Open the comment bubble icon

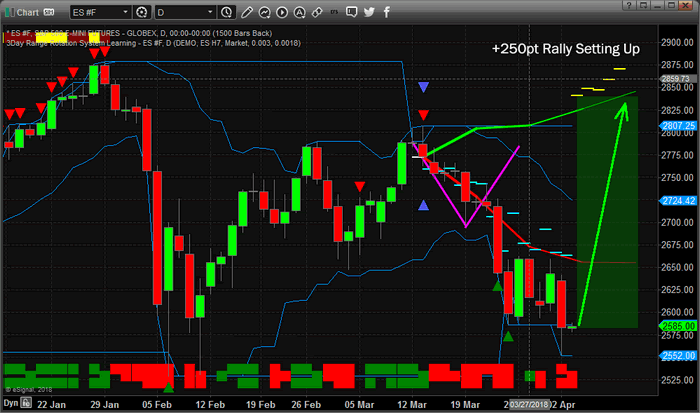pos(352,12)
